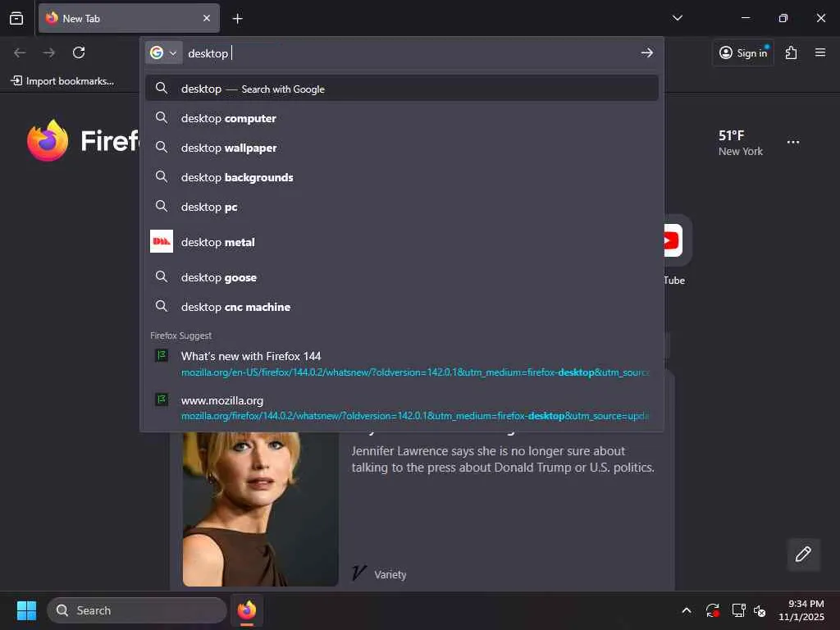Open the Windows Start menu
This screenshot has width=840, height=630.
pyautogui.click(x=26, y=610)
